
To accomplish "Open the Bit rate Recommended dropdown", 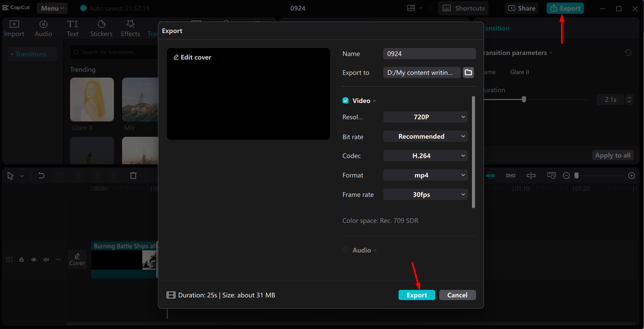I will [x=426, y=137].
